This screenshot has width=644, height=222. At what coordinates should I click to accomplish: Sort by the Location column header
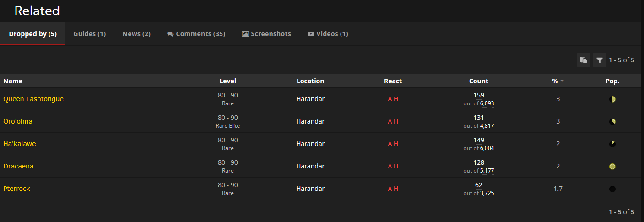[x=310, y=81]
